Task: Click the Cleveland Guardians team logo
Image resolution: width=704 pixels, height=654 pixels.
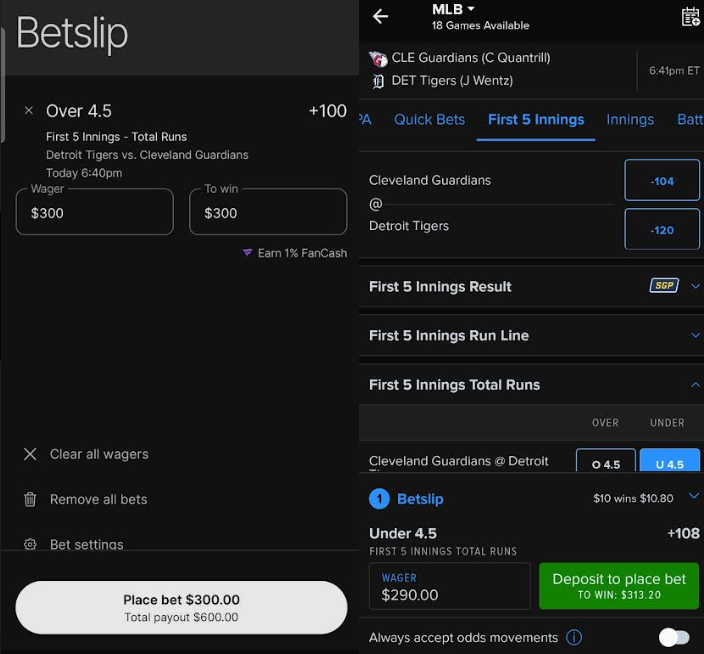Action: tap(378, 58)
